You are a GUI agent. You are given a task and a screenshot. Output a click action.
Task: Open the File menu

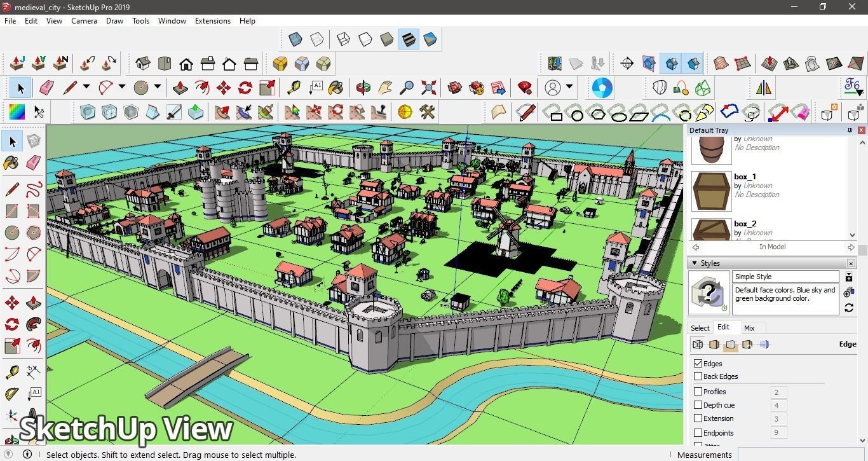pyautogui.click(x=10, y=21)
